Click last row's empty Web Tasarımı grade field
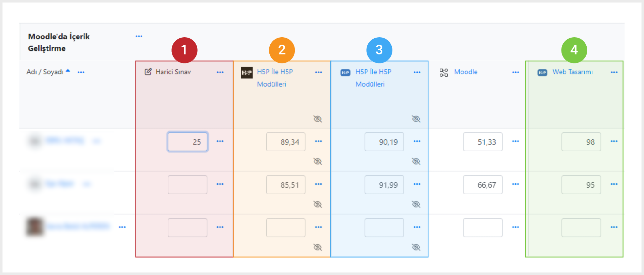 pos(581,228)
